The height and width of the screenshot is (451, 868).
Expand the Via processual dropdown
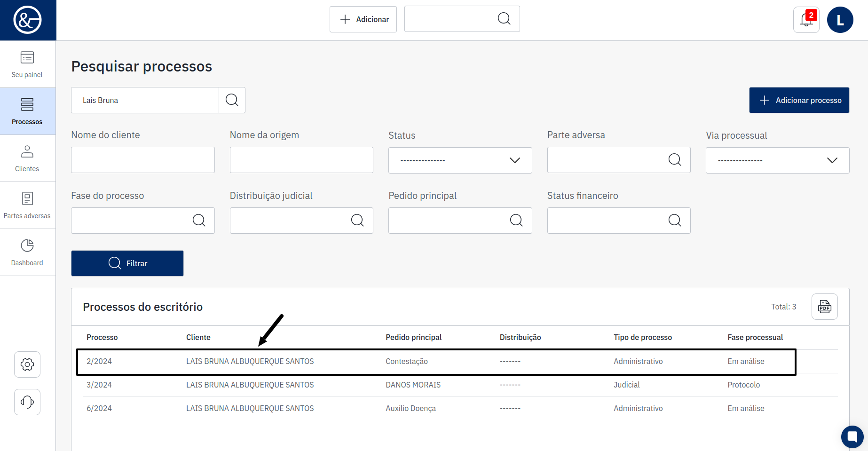[777, 160]
